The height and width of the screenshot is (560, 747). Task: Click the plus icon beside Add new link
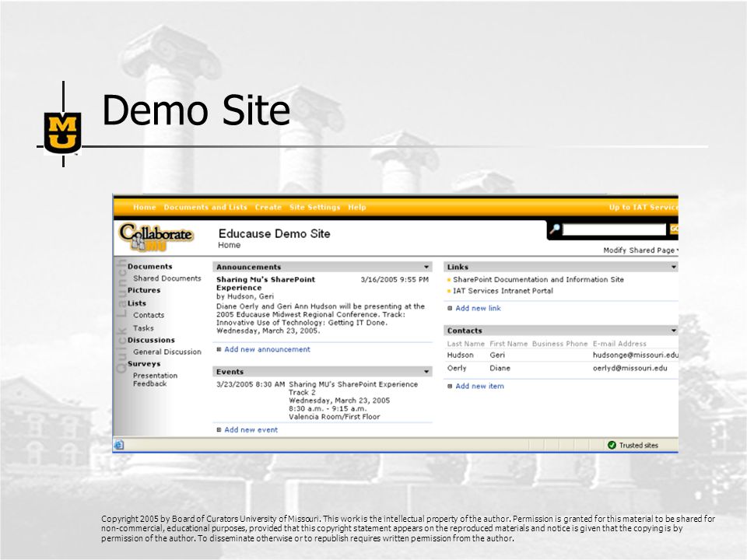coord(450,309)
